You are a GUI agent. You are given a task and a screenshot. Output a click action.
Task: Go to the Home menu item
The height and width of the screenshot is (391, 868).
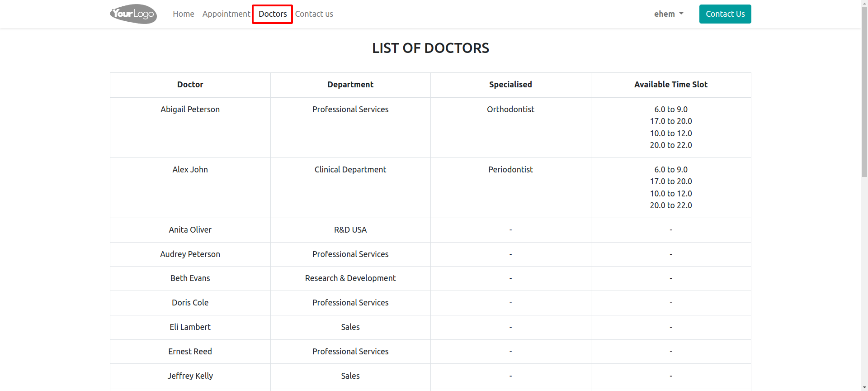pyautogui.click(x=183, y=14)
